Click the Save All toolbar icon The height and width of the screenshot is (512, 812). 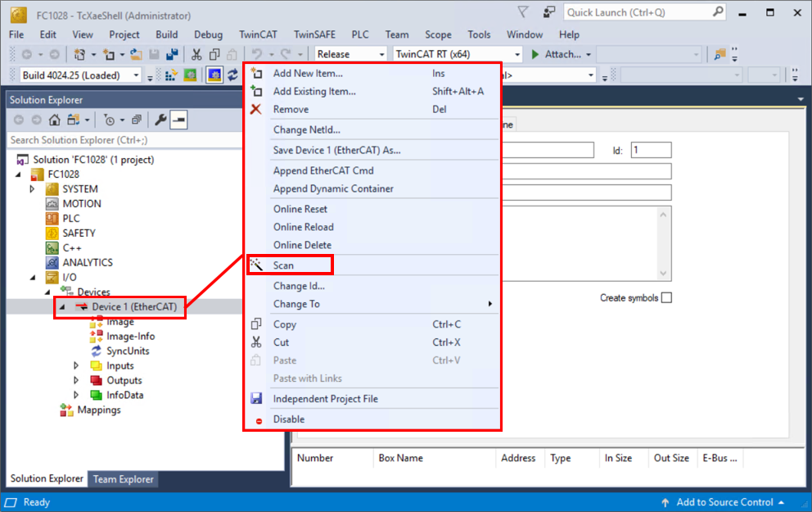coord(172,54)
